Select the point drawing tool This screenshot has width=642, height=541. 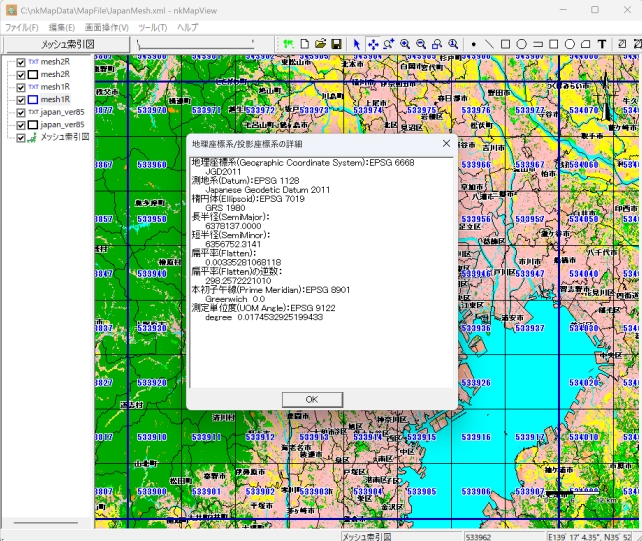473,44
